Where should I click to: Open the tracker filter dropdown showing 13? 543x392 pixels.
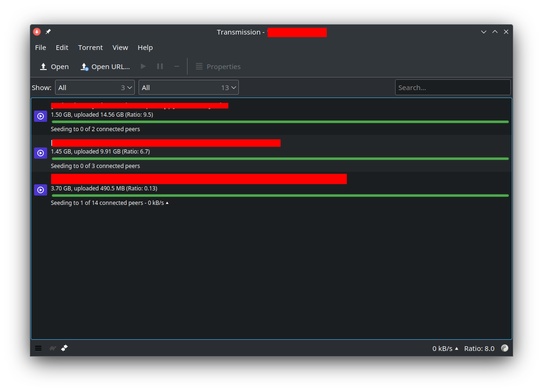point(188,87)
